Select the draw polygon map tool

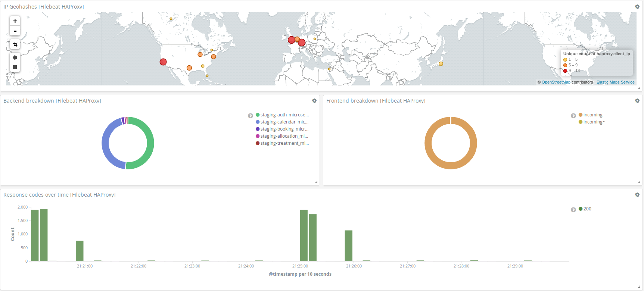15,57
